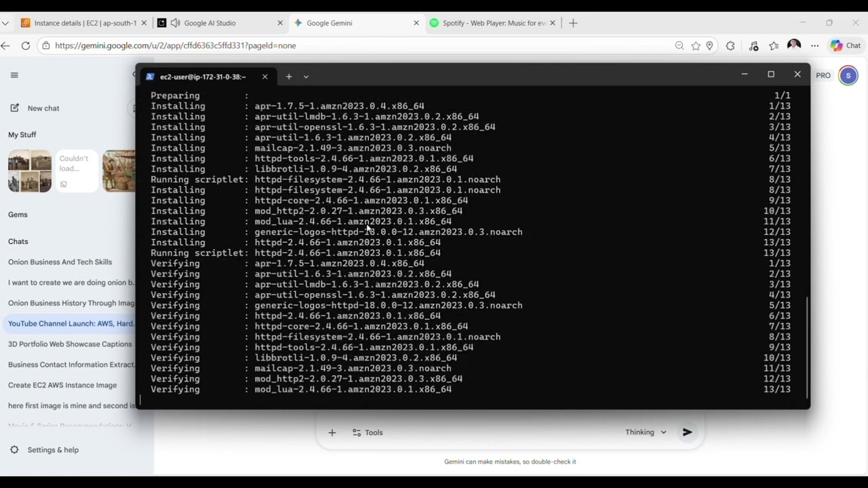868x488 pixels.
Task: Click the terminal PowerShell tab icon
Action: tap(151, 77)
